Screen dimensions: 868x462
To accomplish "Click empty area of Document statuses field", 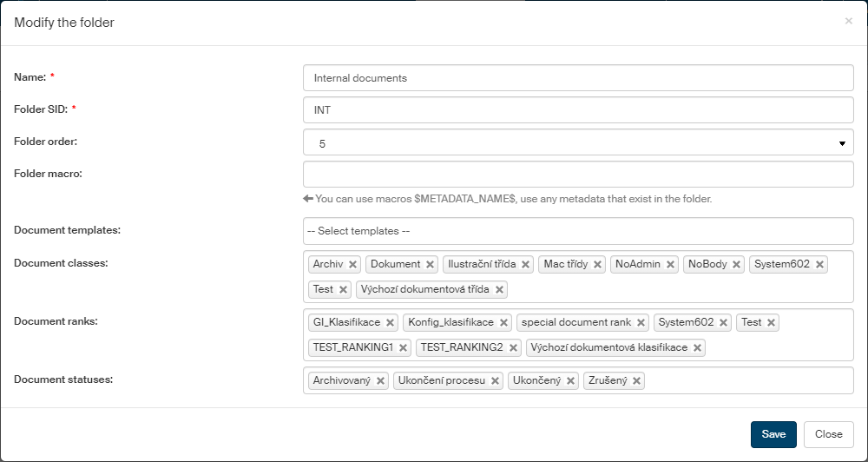I will (x=746, y=381).
